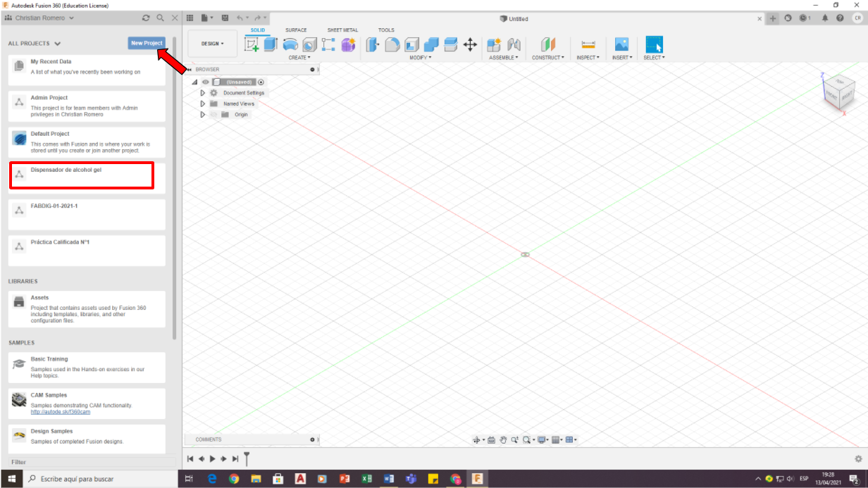Switch to the Solid tab
The width and height of the screenshot is (868, 488).
click(x=258, y=30)
